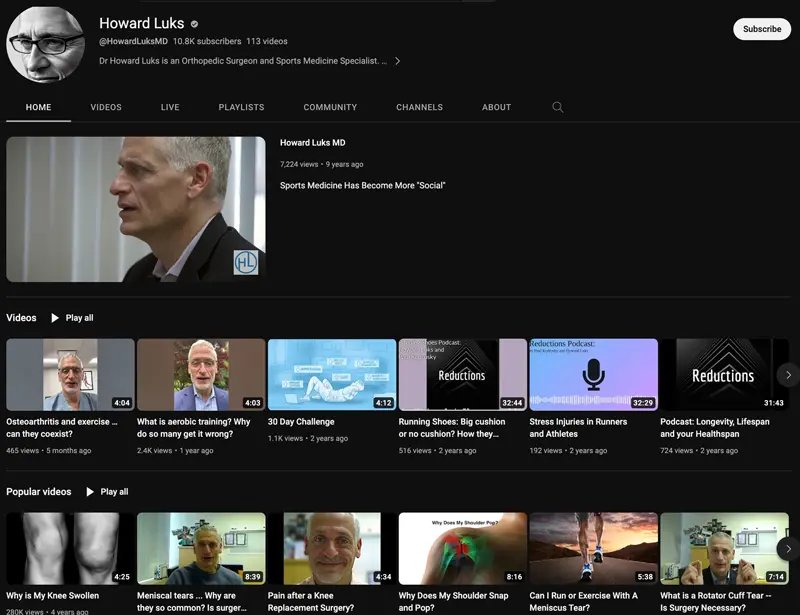Viewport: 800px width, 615px height.
Task: Click '113 videos' count text
Action: tap(267, 41)
